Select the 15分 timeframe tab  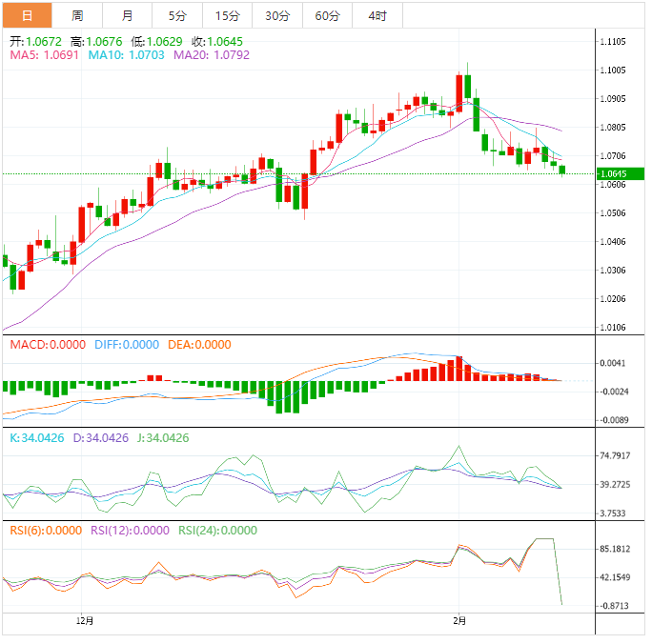pyautogui.click(x=228, y=15)
